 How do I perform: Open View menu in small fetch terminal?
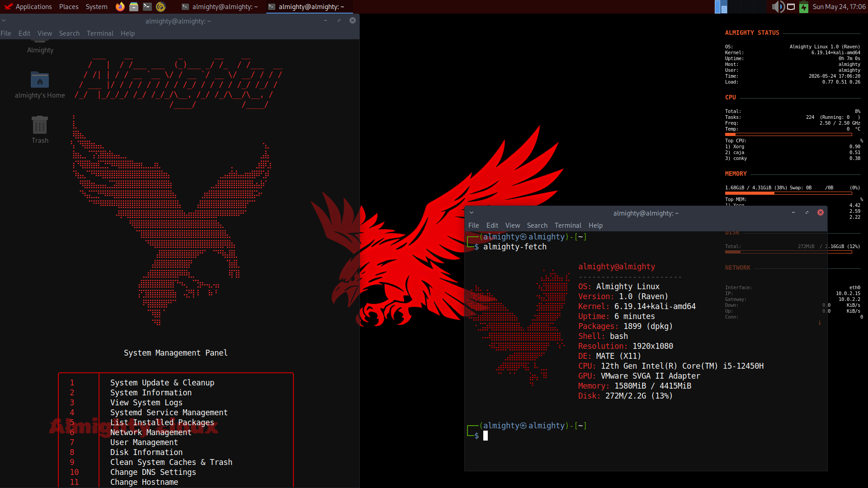point(513,225)
